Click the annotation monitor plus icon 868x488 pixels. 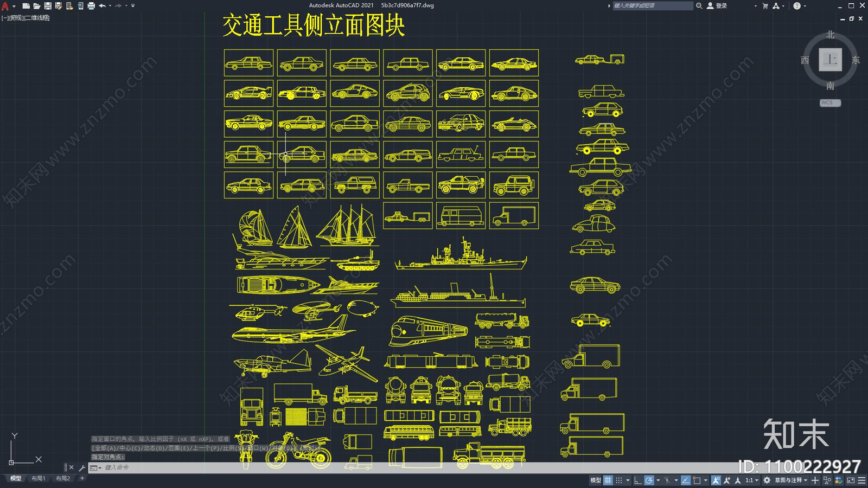(815, 480)
